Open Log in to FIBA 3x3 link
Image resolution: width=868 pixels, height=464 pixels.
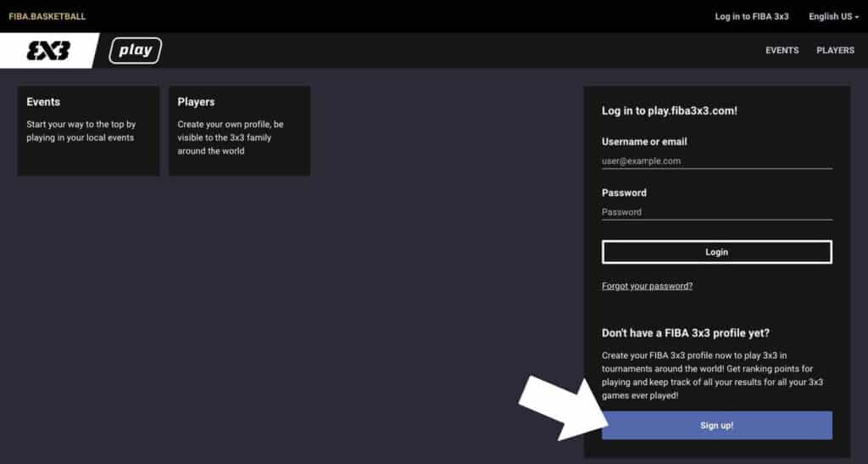pos(752,17)
